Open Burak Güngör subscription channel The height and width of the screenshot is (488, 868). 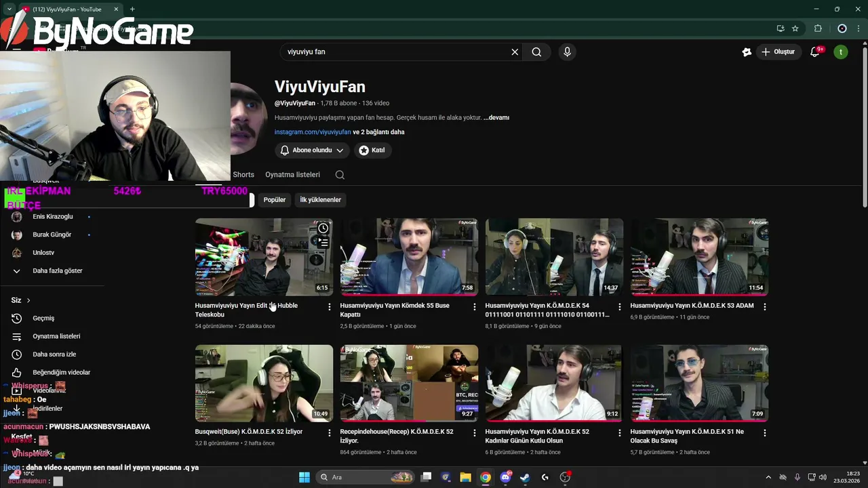tap(53, 235)
